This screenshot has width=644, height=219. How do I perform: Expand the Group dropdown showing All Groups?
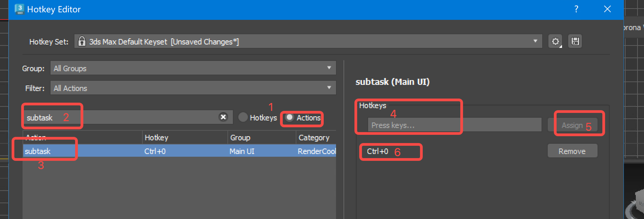[193, 68]
